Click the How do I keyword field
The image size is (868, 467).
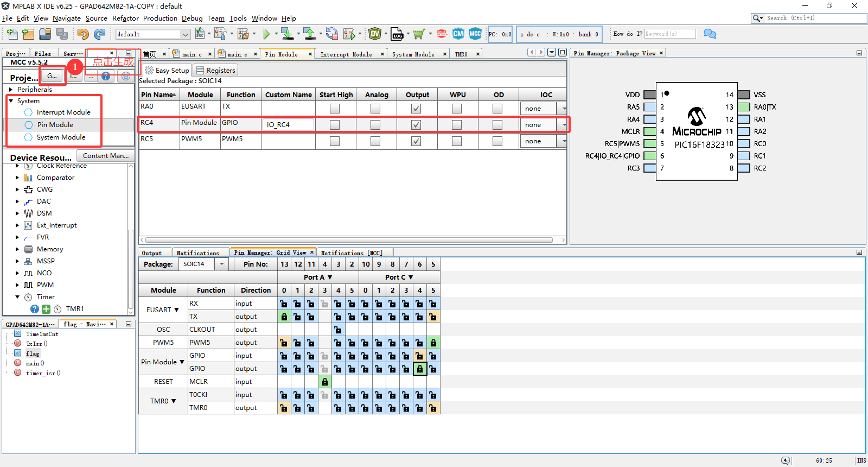tap(670, 34)
